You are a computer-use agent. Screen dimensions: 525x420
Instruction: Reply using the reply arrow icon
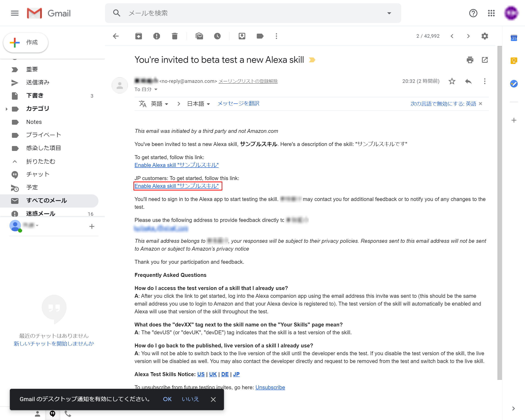[x=468, y=81]
